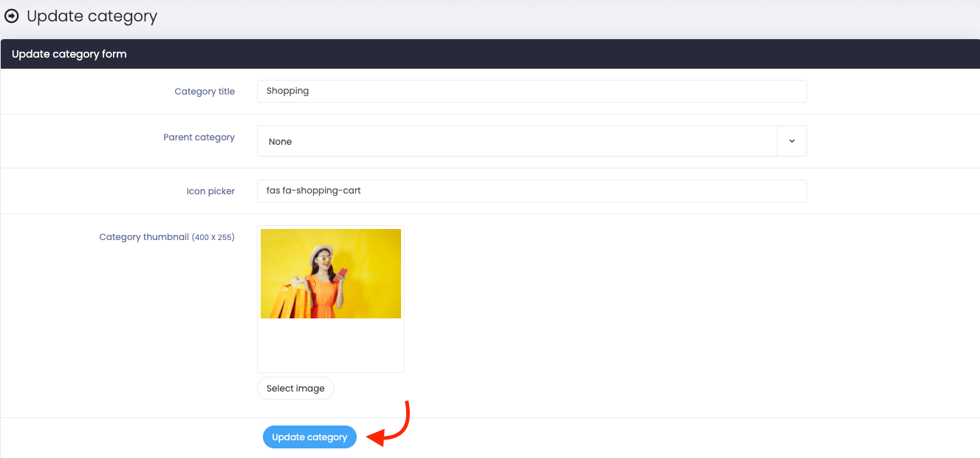Click the Parent category label
This screenshot has height=458, width=980.
pyautogui.click(x=199, y=137)
